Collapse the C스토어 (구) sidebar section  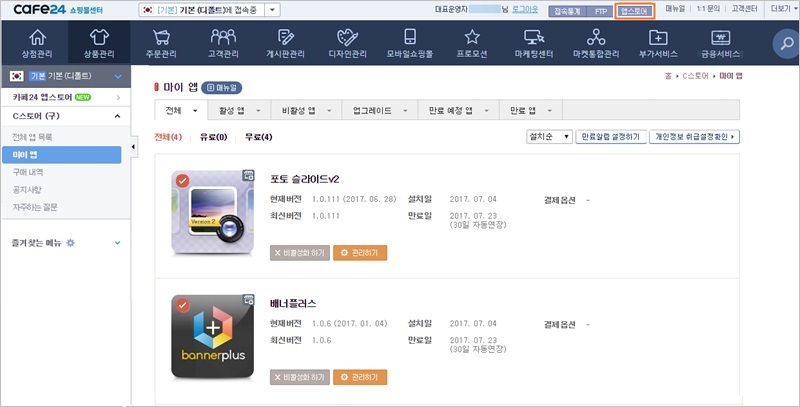[x=118, y=116]
